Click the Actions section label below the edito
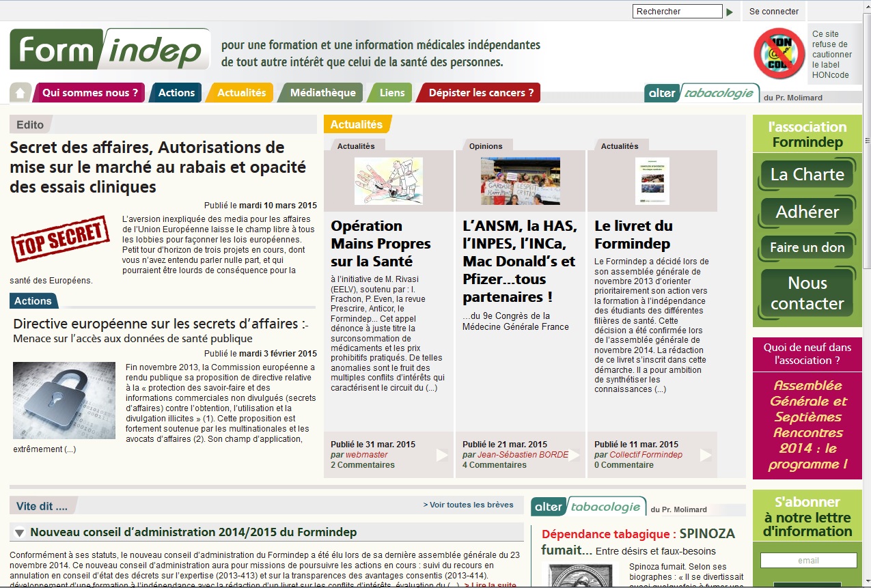The image size is (871, 588). pos(33,300)
